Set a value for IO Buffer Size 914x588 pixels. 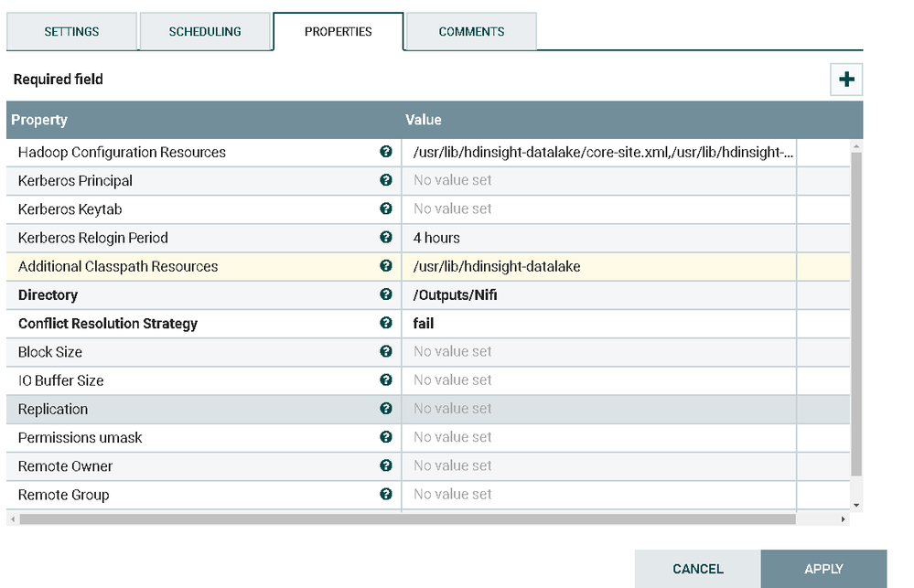pyautogui.click(x=598, y=380)
